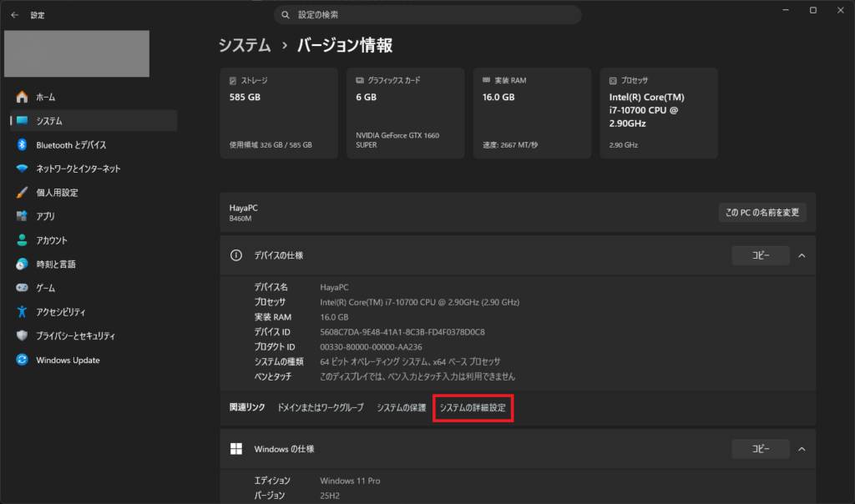The height and width of the screenshot is (504, 855).
Task: Go back using the arrow icon
Action: [x=15, y=15]
